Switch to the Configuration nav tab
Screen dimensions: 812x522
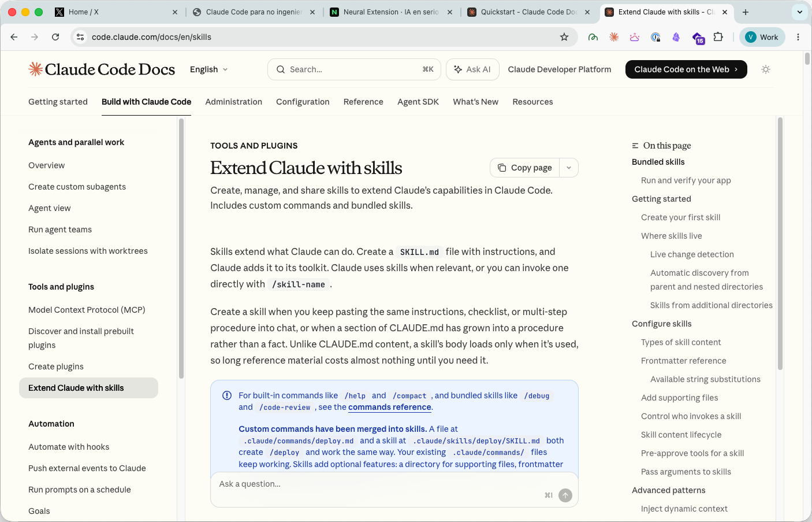point(303,102)
